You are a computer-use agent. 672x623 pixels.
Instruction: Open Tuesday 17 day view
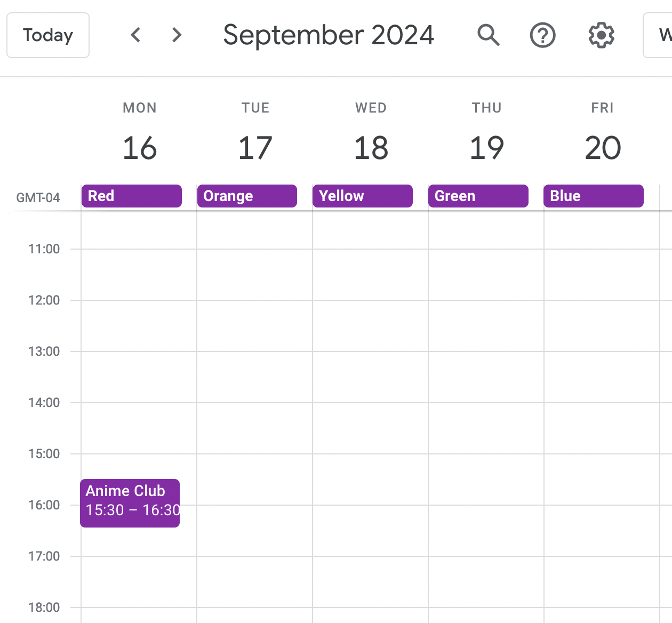[x=255, y=148]
